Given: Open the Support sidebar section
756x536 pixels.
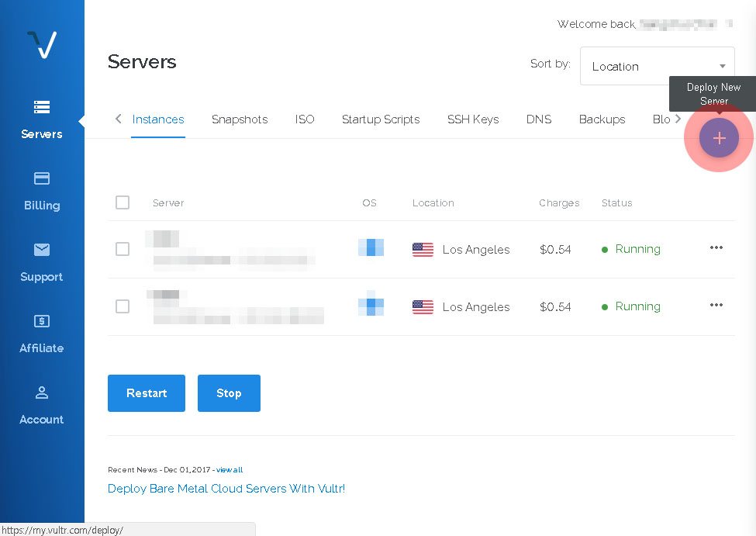Looking at the screenshot, I should pyautogui.click(x=42, y=262).
